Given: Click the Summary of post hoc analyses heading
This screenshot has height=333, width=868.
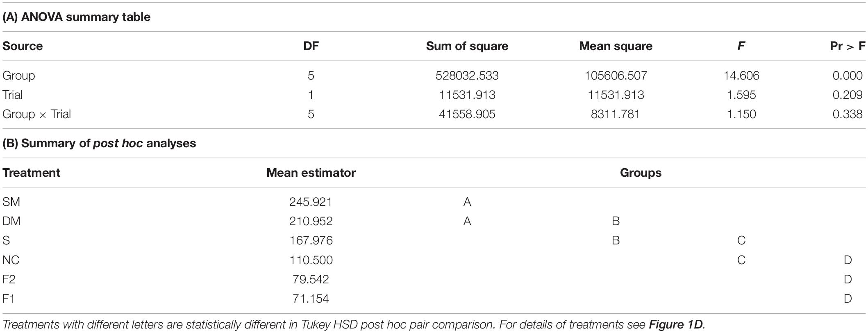Looking at the screenshot, I should click(100, 144).
